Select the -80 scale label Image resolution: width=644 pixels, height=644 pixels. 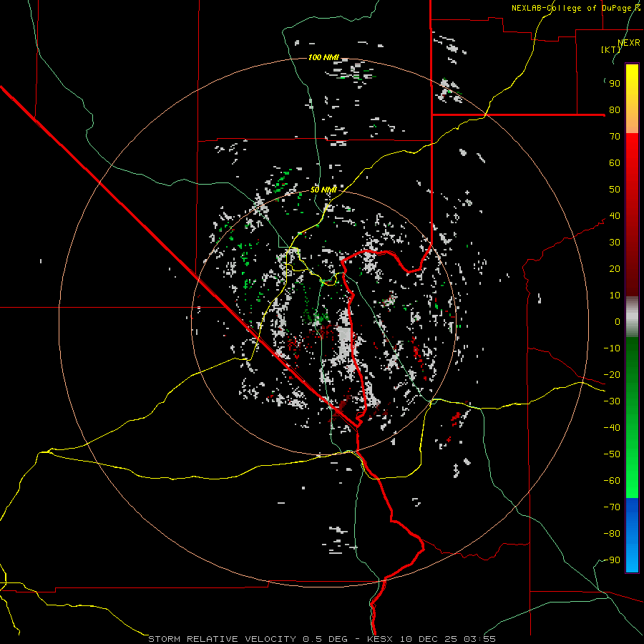[x=612, y=534]
